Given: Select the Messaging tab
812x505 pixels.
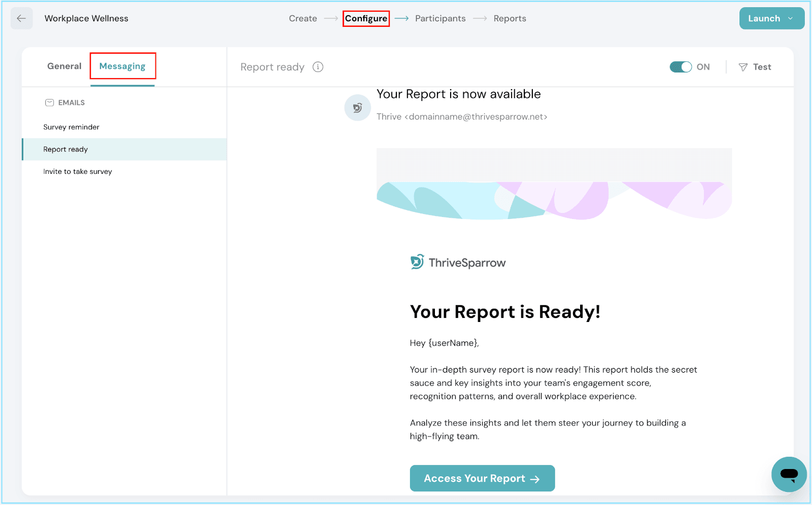Looking at the screenshot, I should (122, 66).
